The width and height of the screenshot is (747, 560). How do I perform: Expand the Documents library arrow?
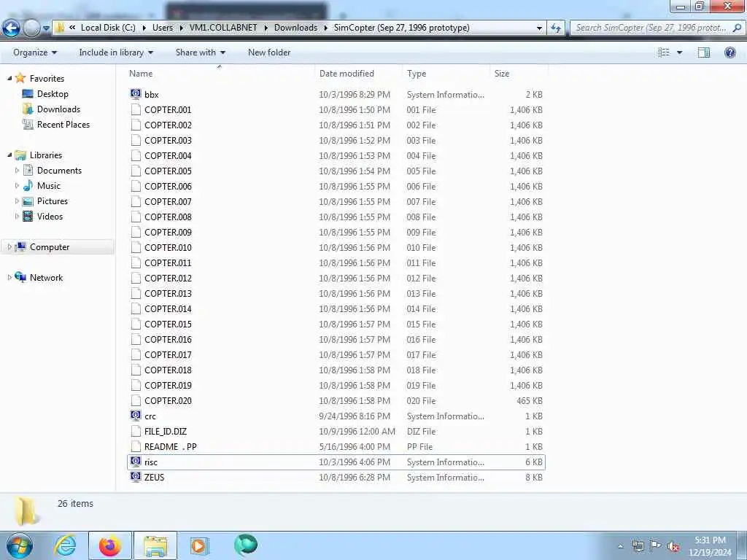pyautogui.click(x=18, y=170)
